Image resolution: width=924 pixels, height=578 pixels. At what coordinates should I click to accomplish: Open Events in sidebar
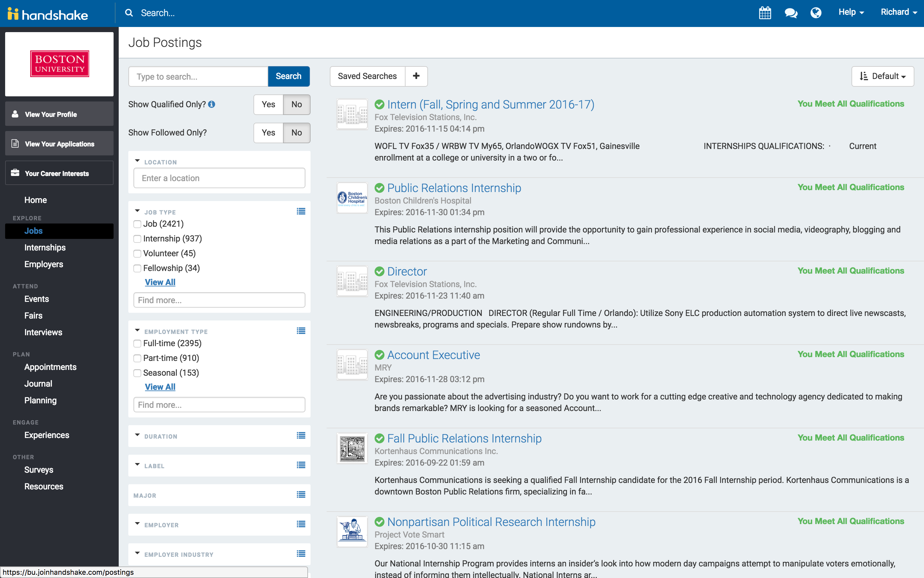[x=37, y=299]
